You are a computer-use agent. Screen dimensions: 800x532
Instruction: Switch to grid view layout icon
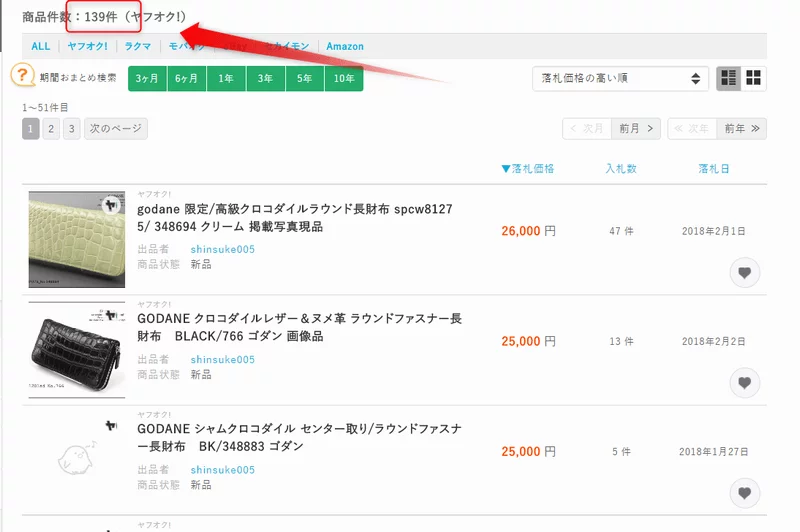pos(753,78)
